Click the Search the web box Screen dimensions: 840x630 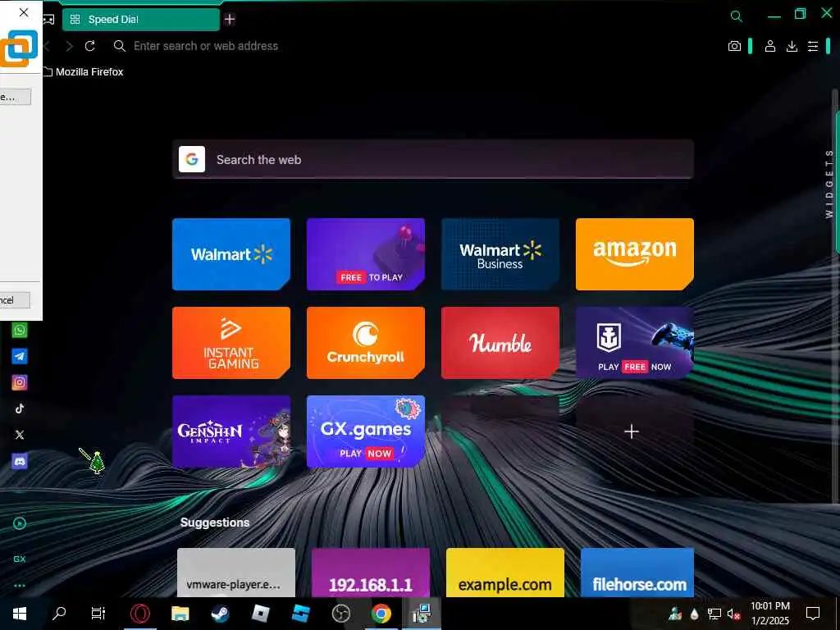point(433,159)
